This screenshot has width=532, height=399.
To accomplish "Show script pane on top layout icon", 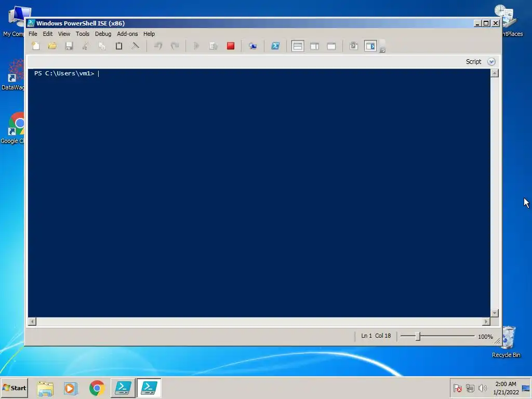I will 298,46.
